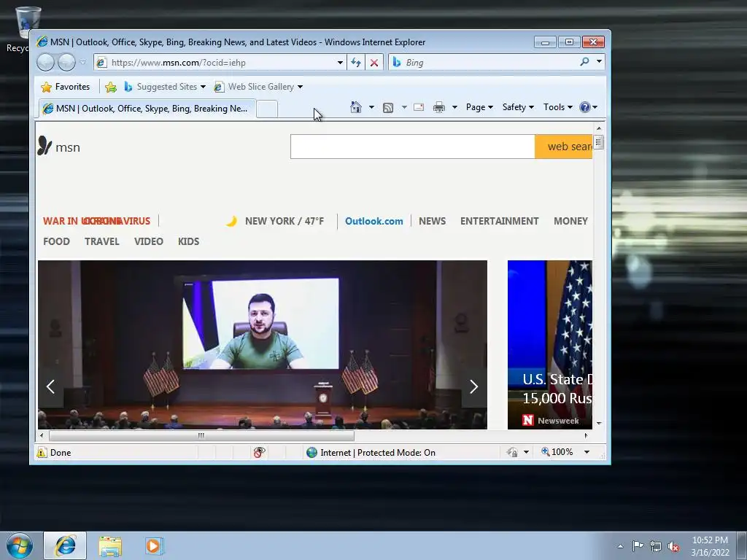Click the horizontal scrollbar right arrow

(x=586, y=435)
